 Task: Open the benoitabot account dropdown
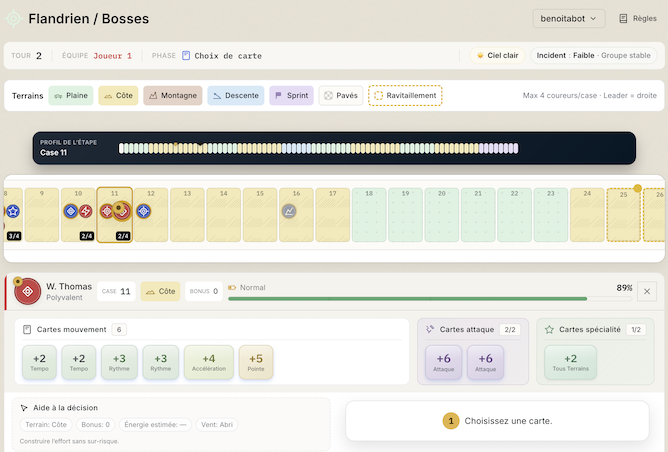point(568,18)
